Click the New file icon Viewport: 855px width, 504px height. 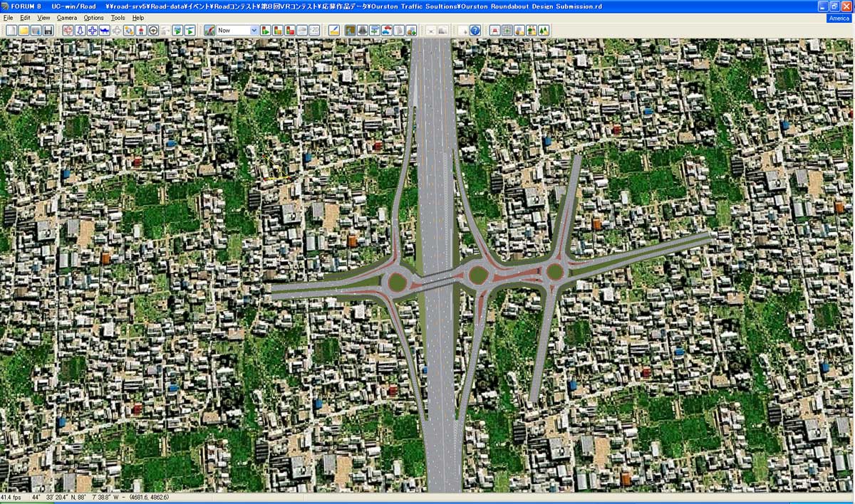tap(11, 31)
